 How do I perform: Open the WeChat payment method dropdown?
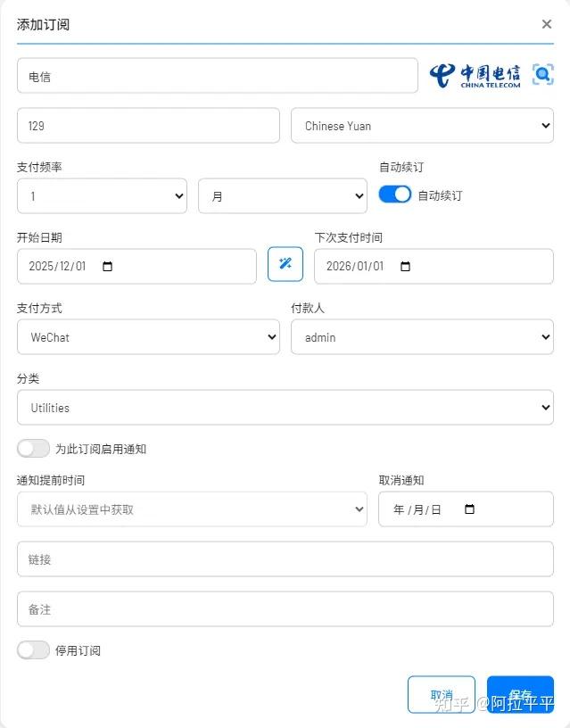coord(148,337)
